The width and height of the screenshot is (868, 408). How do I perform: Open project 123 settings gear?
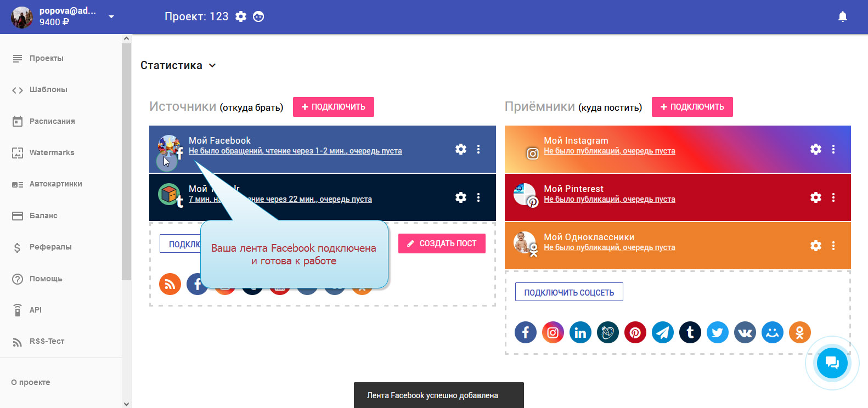coord(241,16)
